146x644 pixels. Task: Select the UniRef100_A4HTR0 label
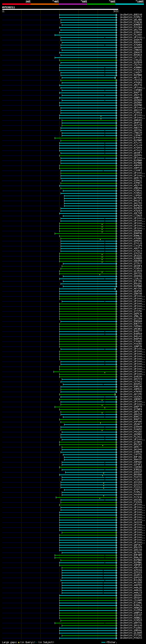(131, 585)
